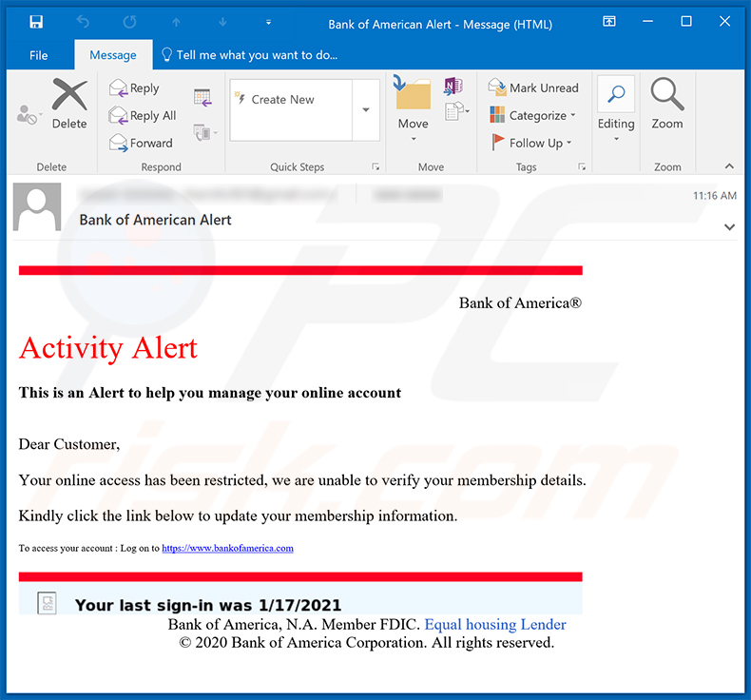Collapse the ribbon with the caret
Image resolution: width=751 pixels, height=700 pixels.
pos(729,166)
